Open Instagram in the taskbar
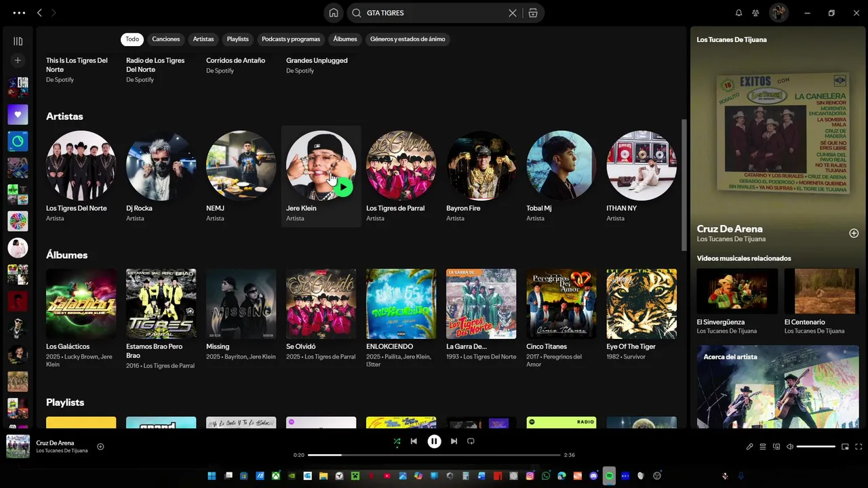The image size is (868, 488). pyautogui.click(x=530, y=476)
